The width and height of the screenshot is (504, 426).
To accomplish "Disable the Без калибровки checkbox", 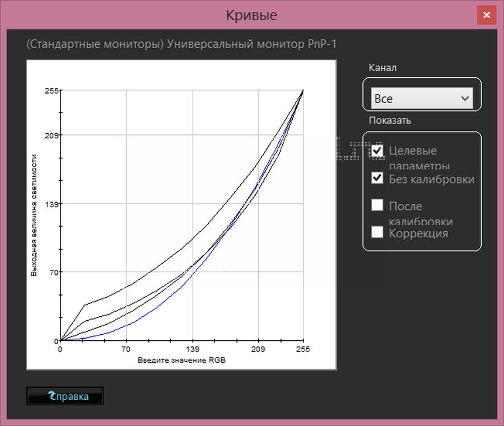I will (x=377, y=179).
